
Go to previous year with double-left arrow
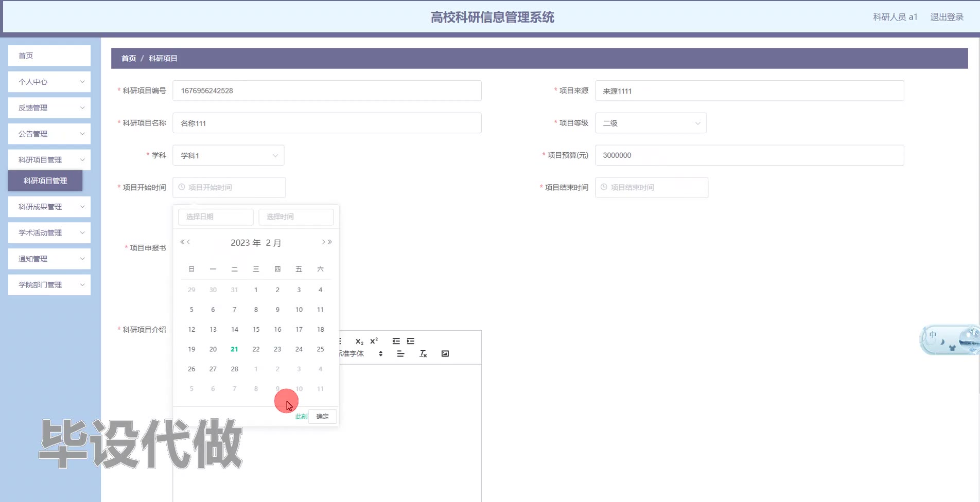(182, 242)
